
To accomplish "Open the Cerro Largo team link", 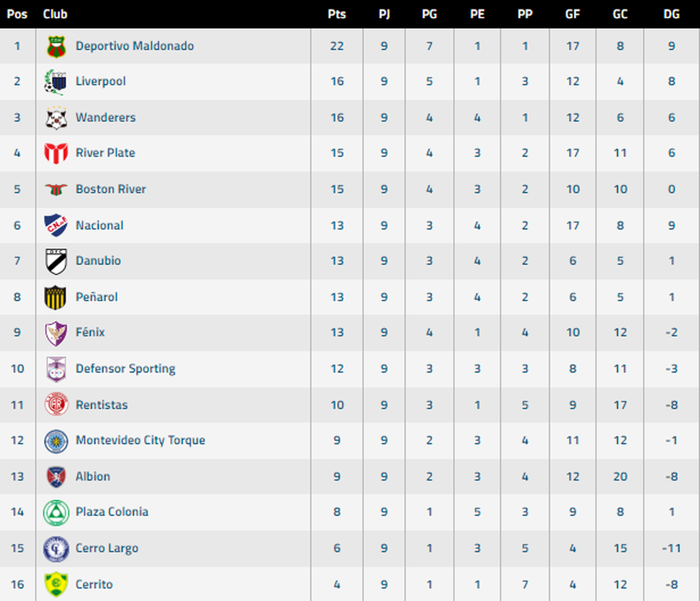I will click(107, 549).
